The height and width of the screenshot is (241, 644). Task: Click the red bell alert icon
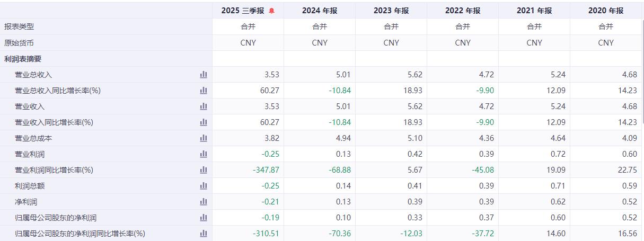point(272,11)
